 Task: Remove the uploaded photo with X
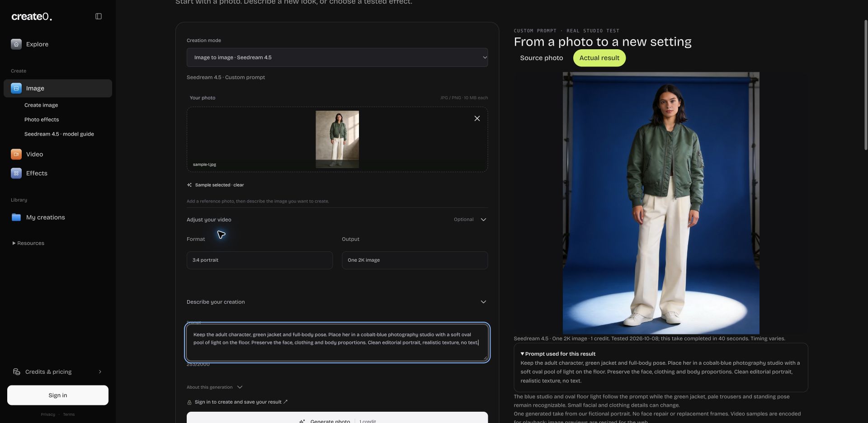point(477,118)
